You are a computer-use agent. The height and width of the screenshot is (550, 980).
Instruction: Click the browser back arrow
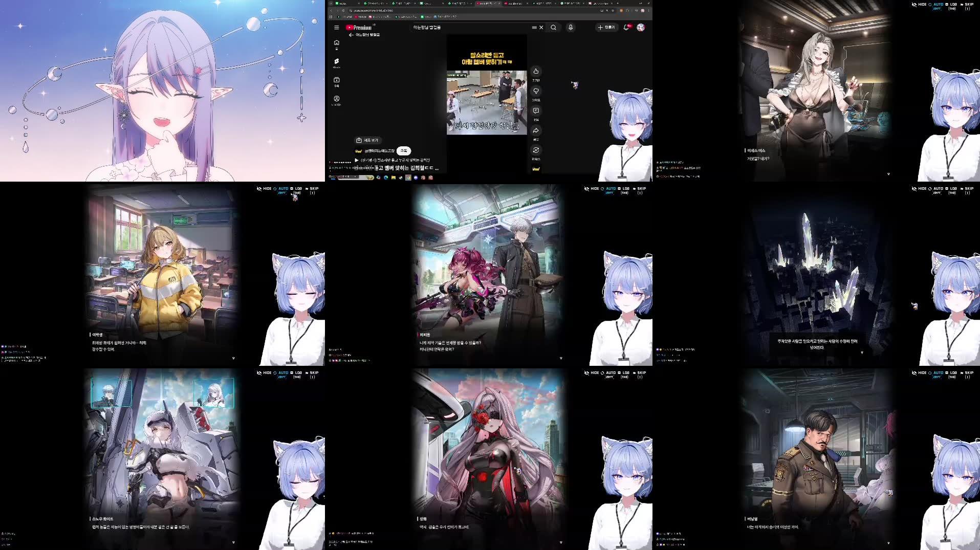pyautogui.click(x=331, y=10)
